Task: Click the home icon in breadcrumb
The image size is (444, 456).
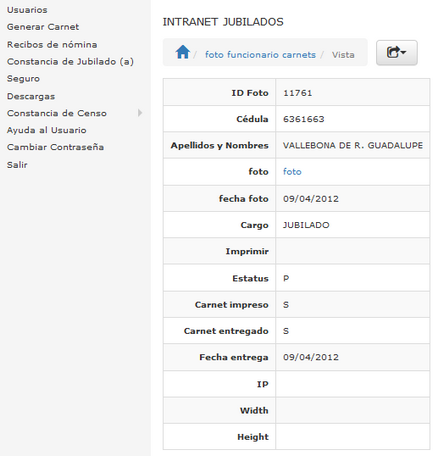Action: 183,52
